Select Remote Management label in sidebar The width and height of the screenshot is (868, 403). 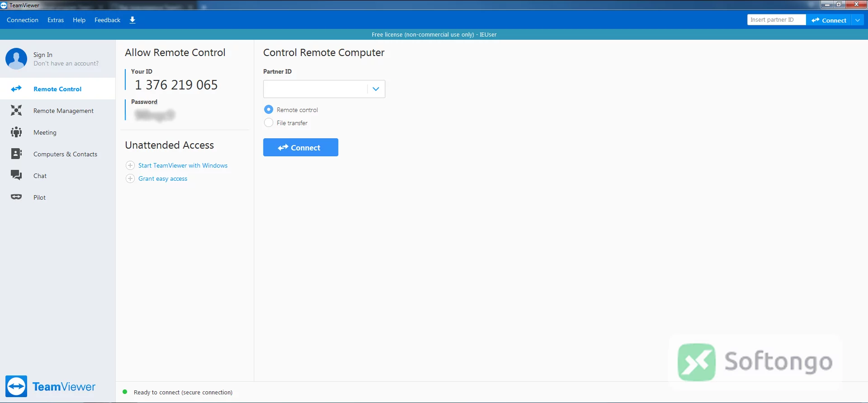click(x=63, y=111)
